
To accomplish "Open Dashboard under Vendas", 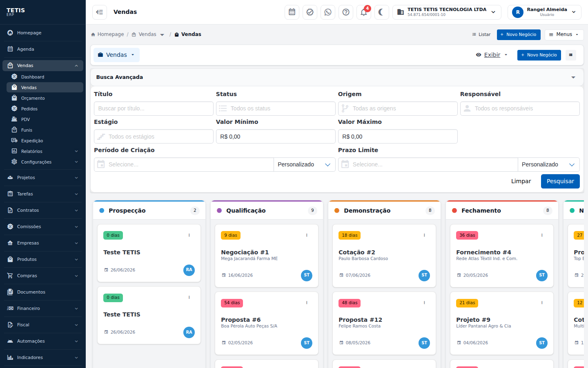I will pos(45,77).
